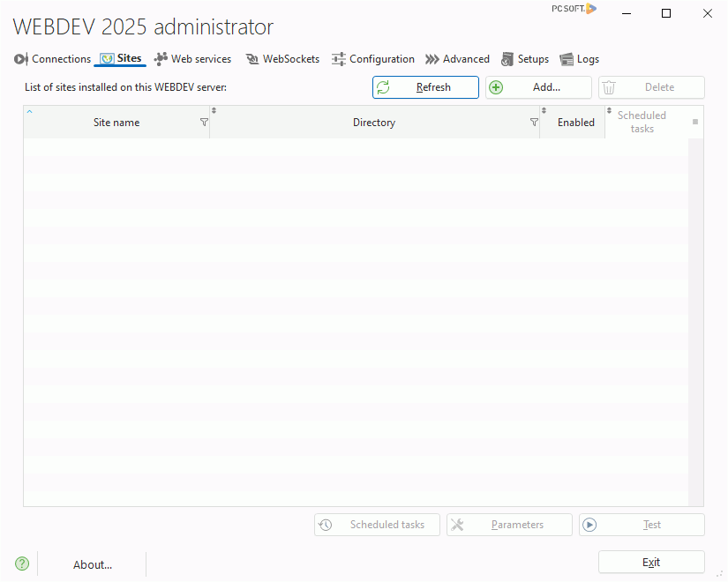Click the sort arrows on Scheduled tasks column
The width and height of the screenshot is (728, 582).
609,110
